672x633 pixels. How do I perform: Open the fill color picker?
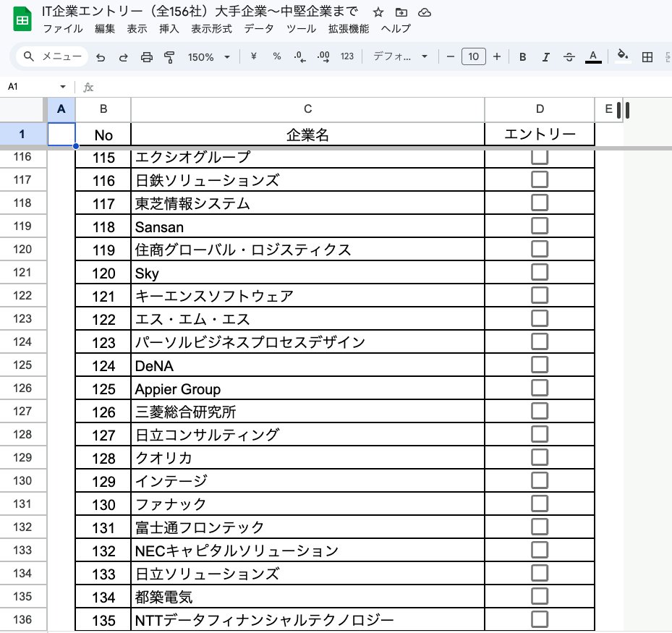[x=622, y=56]
